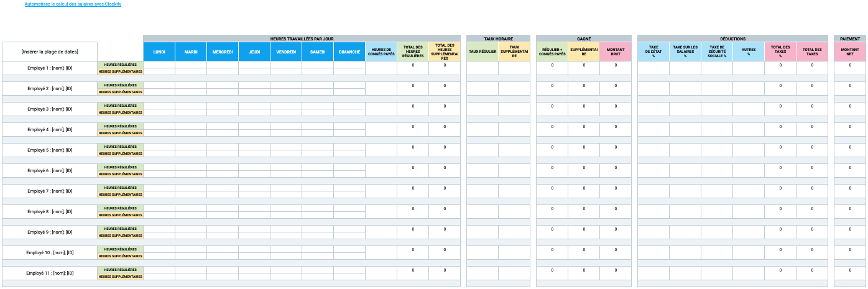
Task: Select 'HEURES RÉGULIÈRES' label for Employé 9
Action: point(121,229)
